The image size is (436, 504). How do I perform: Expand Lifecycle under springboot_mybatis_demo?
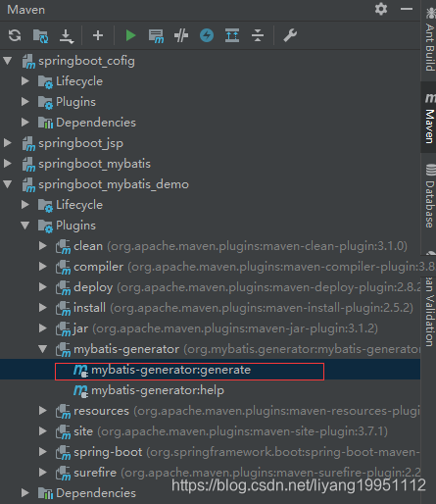25,205
